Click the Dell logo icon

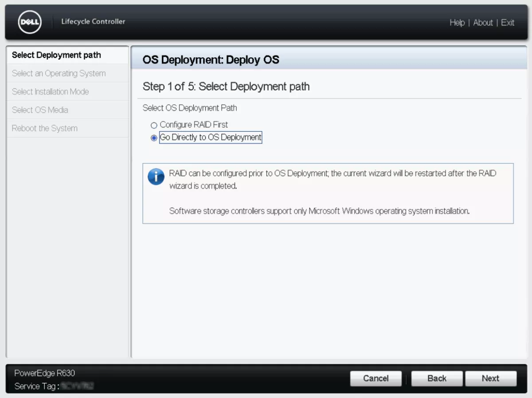tap(30, 22)
